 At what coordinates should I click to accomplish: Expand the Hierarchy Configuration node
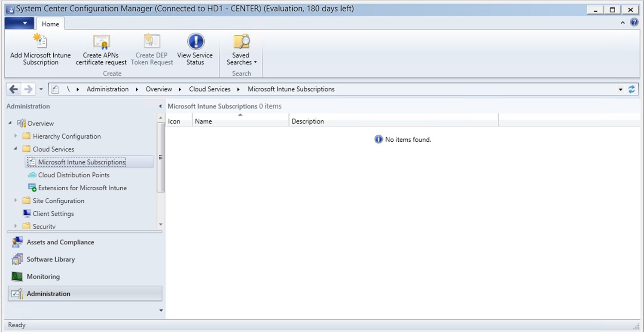(x=15, y=136)
